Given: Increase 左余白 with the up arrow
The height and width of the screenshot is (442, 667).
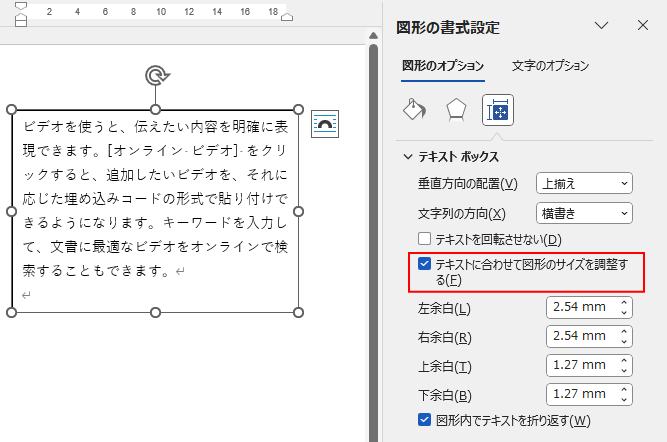Looking at the screenshot, I should click(624, 302).
